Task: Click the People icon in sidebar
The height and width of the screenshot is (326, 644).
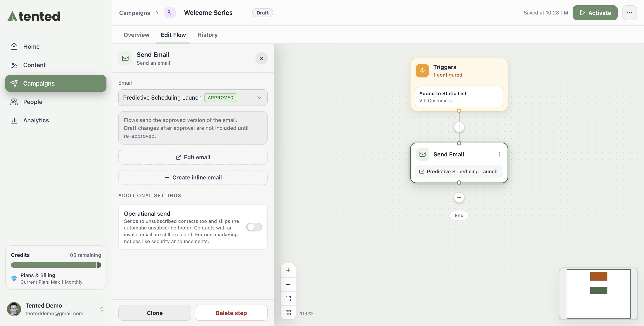Action: click(14, 102)
